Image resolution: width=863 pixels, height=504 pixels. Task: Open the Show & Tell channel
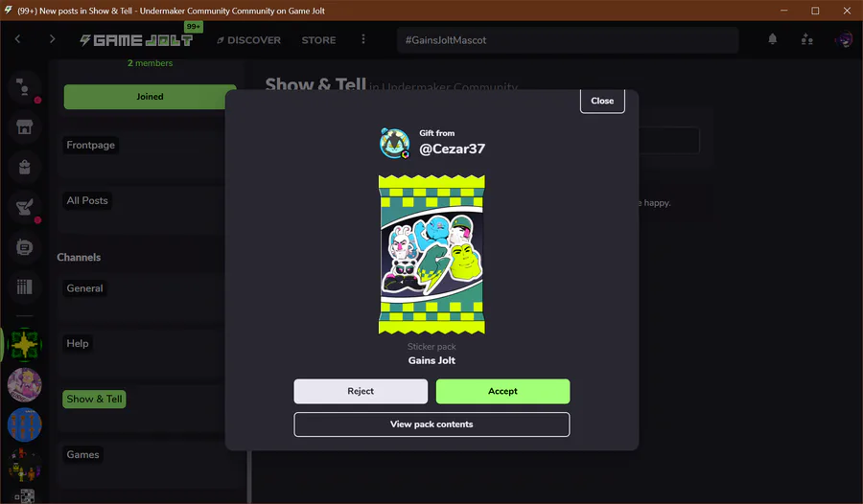pos(94,399)
